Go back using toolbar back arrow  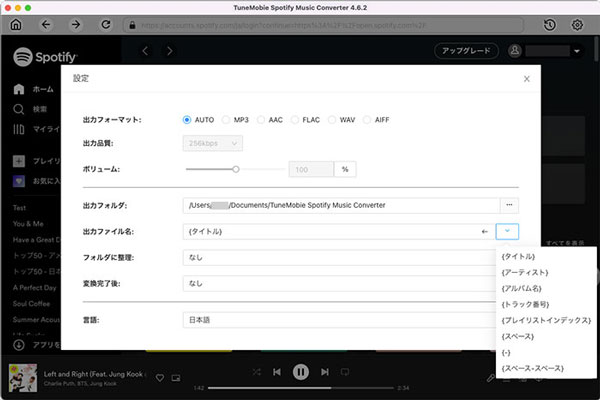(x=46, y=25)
